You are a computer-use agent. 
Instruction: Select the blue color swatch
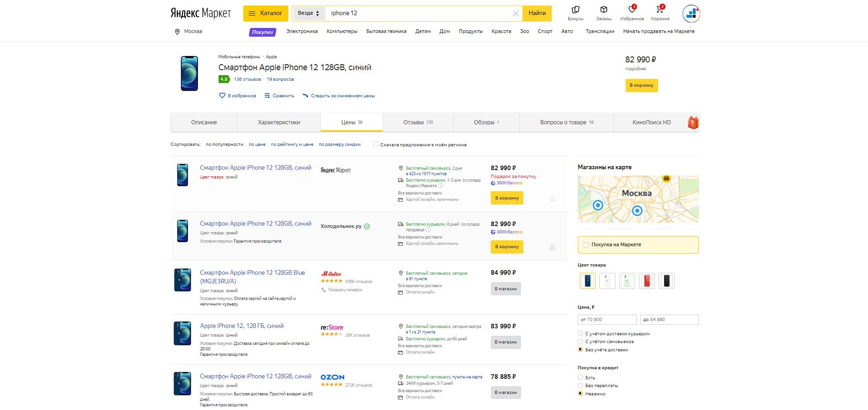[588, 281]
